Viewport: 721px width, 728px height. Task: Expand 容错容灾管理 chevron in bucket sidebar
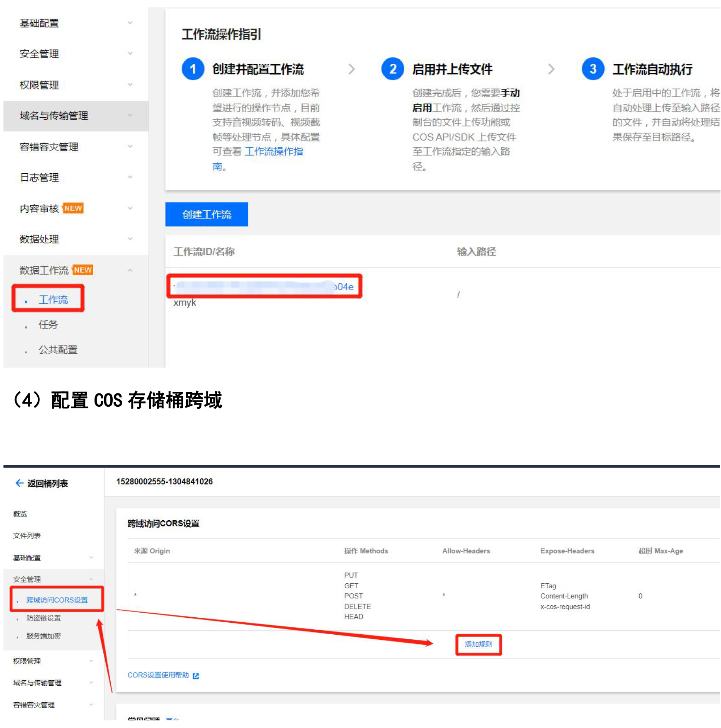tap(91, 705)
